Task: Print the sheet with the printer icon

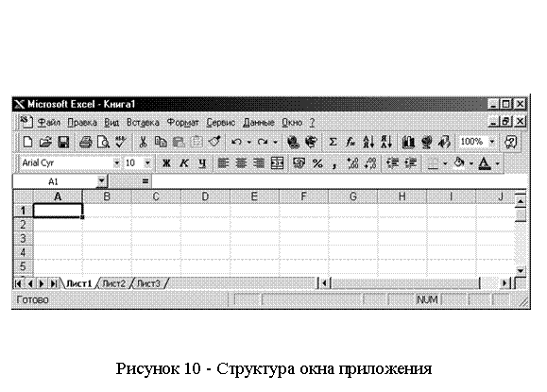Action: (x=85, y=142)
